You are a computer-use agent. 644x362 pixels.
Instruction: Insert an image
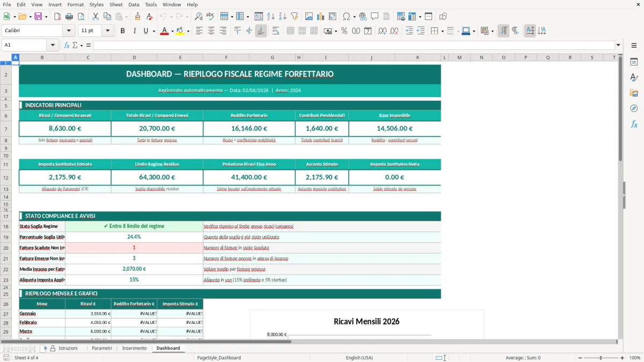(x=310, y=17)
